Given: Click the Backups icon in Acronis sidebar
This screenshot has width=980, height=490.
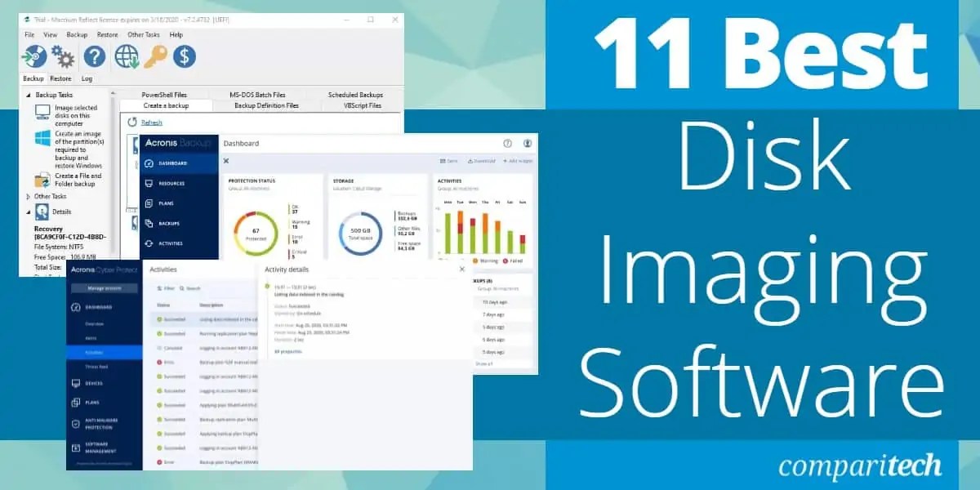Looking at the screenshot, I should coord(149,224).
